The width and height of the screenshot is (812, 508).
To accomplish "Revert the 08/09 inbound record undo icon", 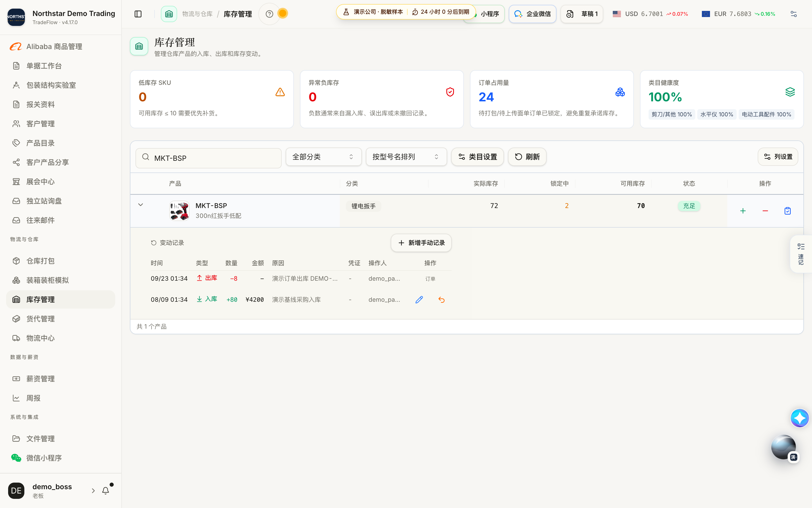I will (442, 300).
